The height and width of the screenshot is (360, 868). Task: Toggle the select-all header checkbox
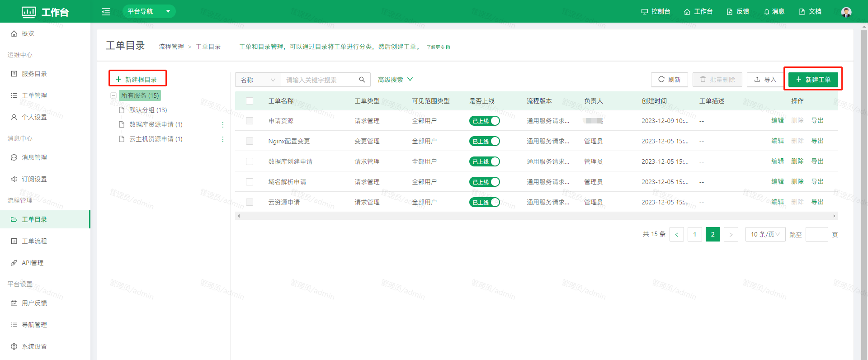point(250,101)
